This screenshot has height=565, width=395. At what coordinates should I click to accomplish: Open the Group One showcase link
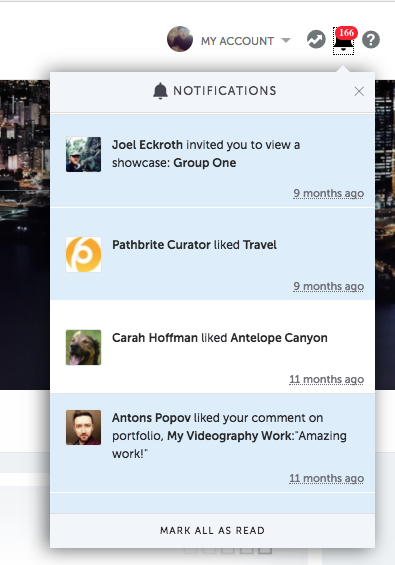click(x=205, y=163)
